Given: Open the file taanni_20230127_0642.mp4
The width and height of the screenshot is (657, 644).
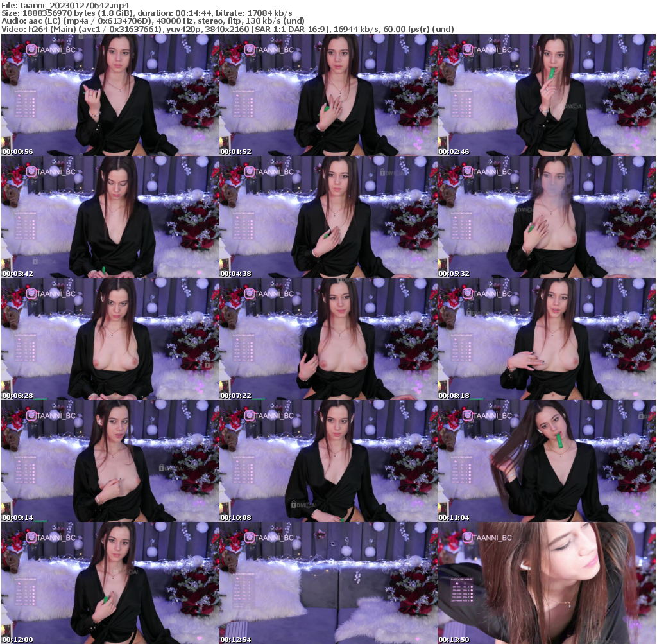Looking at the screenshot, I should coord(77,4).
